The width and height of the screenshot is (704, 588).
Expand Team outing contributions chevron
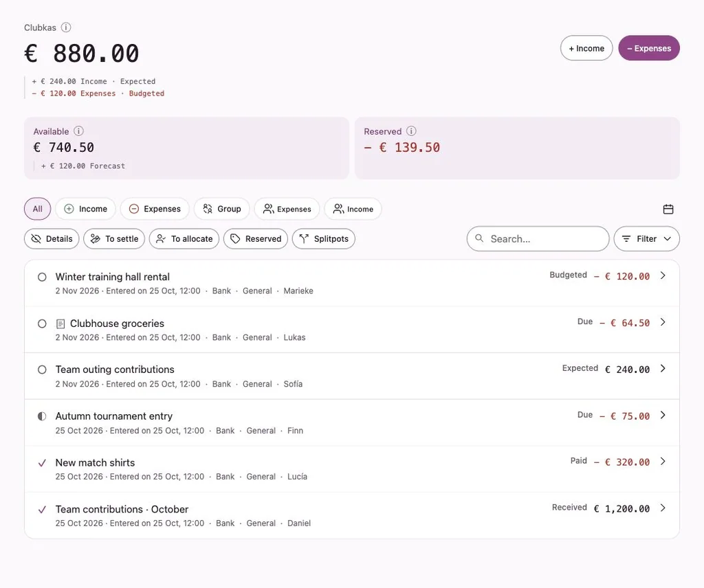coord(663,368)
